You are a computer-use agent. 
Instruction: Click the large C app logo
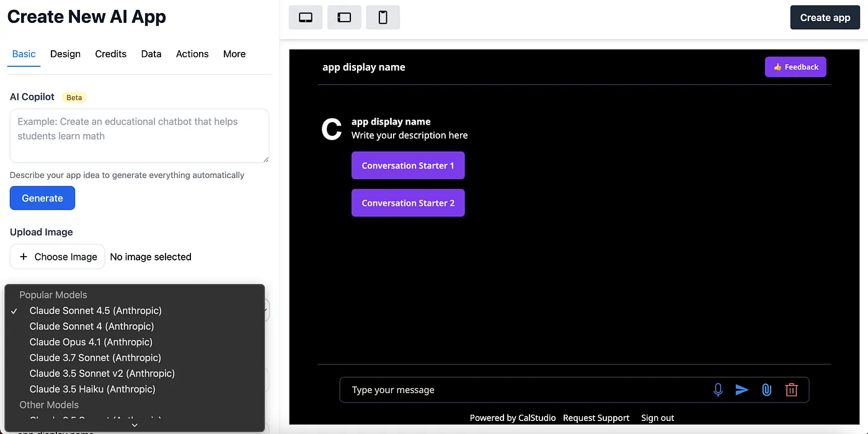click(x=332, y=130)
